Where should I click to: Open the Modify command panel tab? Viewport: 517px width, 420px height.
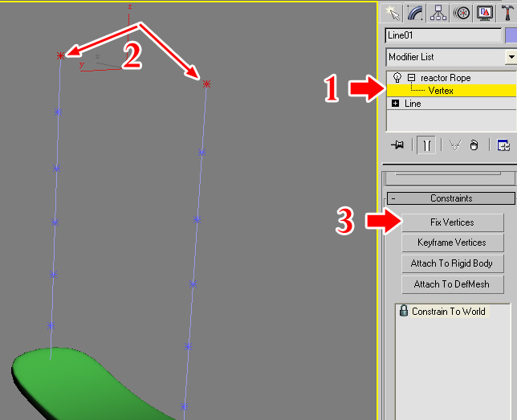pos(416,13)
